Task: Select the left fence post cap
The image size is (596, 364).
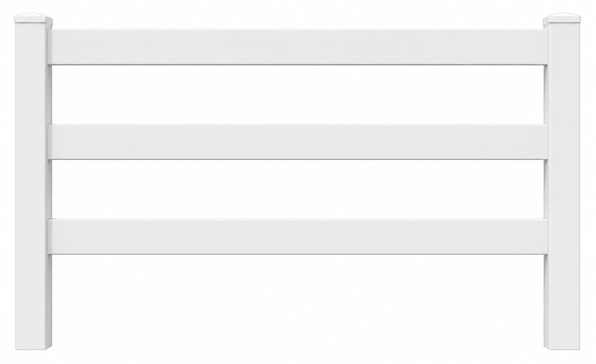Action: [x=33, y=20]
